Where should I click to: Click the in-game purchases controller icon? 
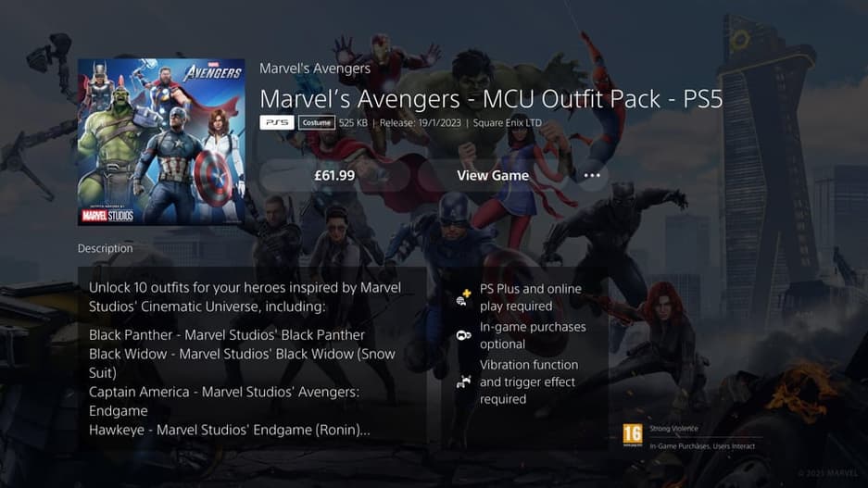pos(463,335)
